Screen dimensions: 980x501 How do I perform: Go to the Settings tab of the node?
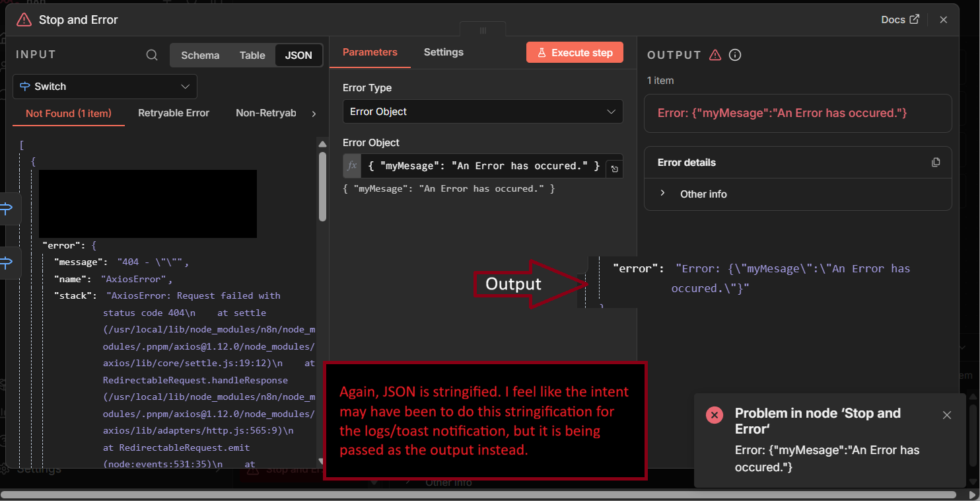click(444, 52)
